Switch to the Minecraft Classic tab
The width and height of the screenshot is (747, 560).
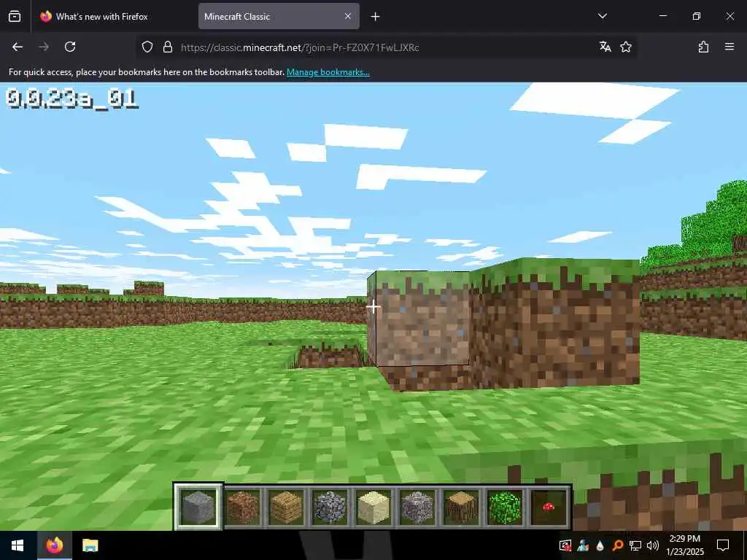pos(279,16)
